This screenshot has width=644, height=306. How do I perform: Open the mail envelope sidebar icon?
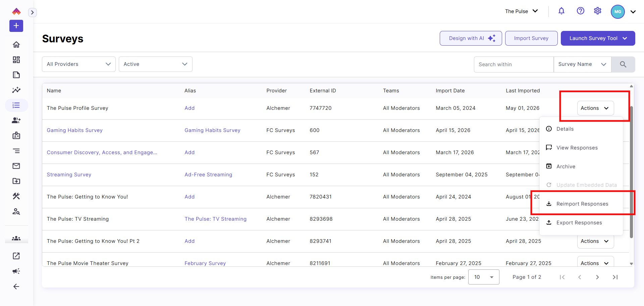point(16,166)
